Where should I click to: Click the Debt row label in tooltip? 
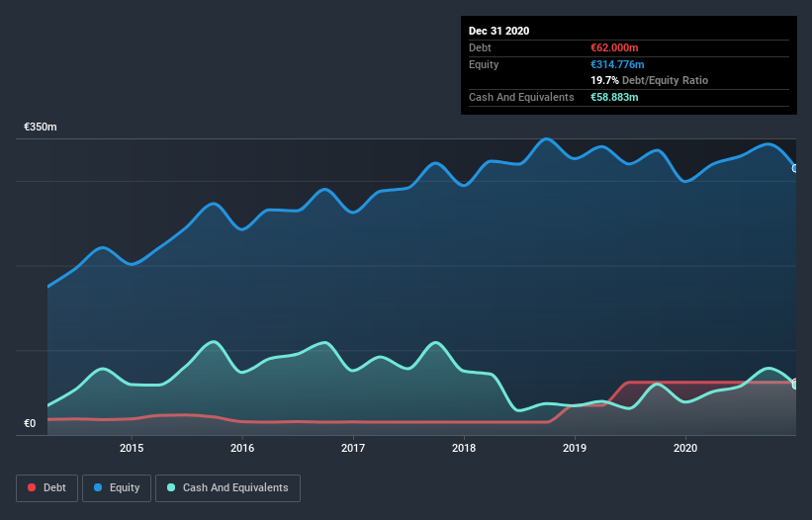(480, 47)
